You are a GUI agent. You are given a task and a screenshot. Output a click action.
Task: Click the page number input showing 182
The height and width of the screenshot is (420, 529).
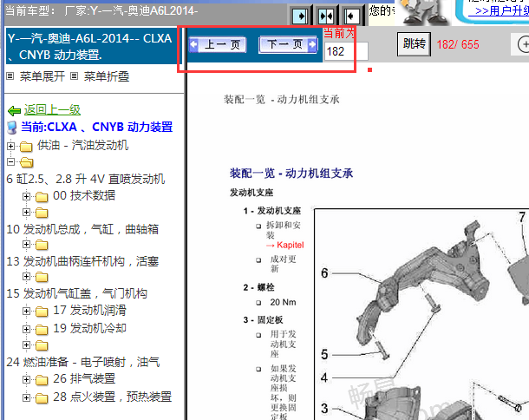tap(346, 51)
